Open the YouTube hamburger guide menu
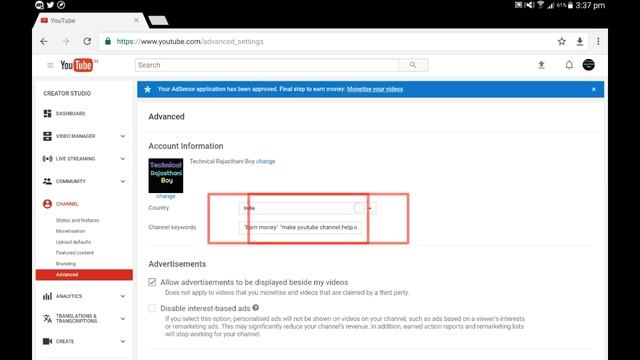Viewport: 640px width, 360px height. click(x=50, y=65)
